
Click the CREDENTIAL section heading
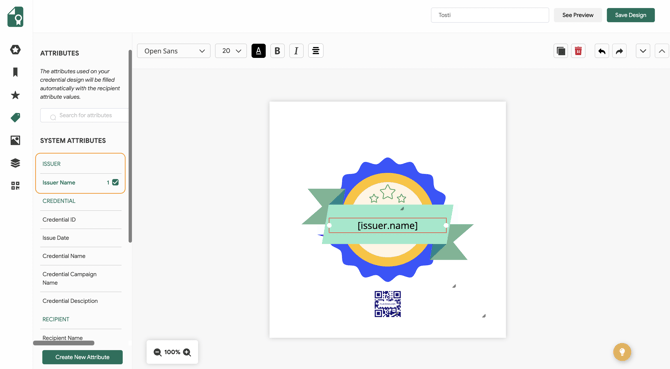[x=59, y=201]
